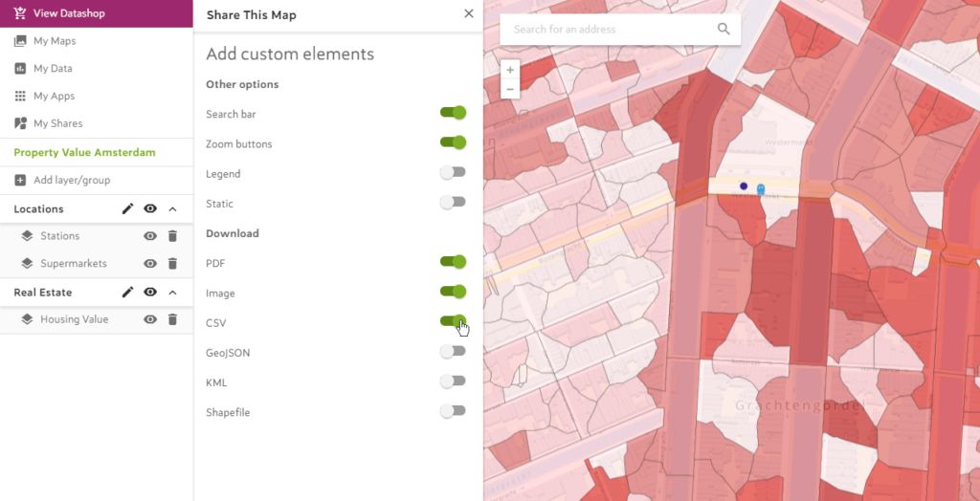Select the Stations layer name
Image resolution: width=980 pixels, height=501 pixels.
point(60,236)
